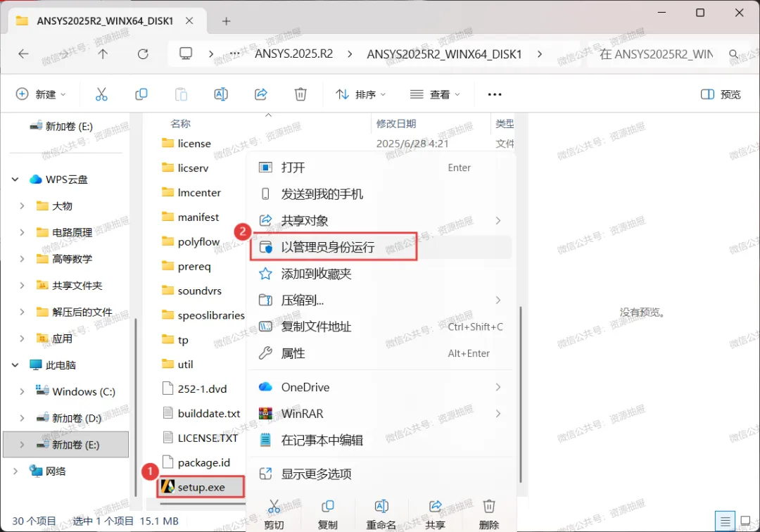Choose 属性 in context menu
760x532 pixels.
coord(381,353)
